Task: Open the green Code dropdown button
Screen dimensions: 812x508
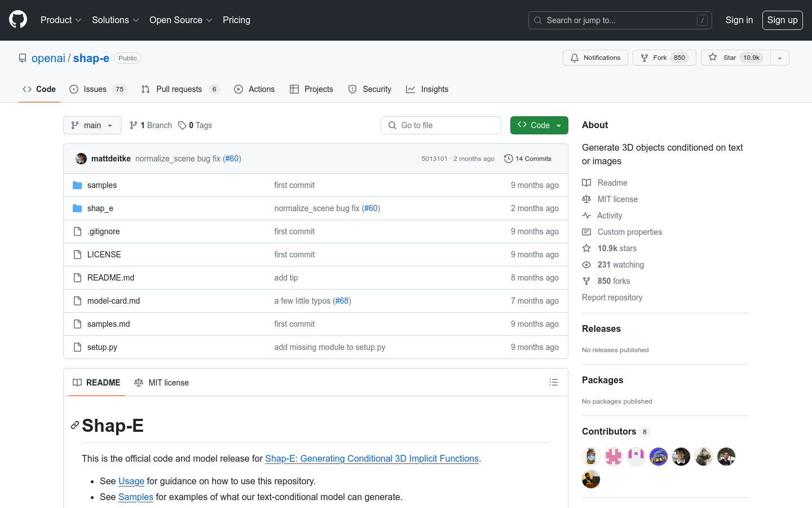Action: (x=539, y=125)
